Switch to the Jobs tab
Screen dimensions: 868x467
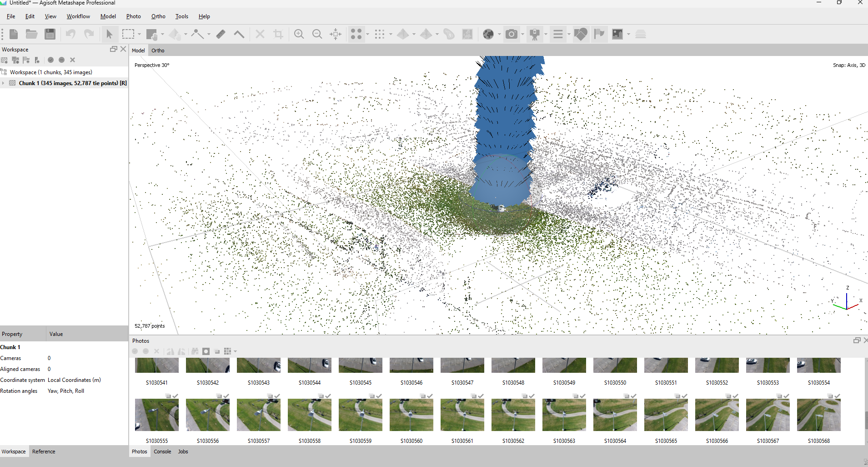click(183, 452)
